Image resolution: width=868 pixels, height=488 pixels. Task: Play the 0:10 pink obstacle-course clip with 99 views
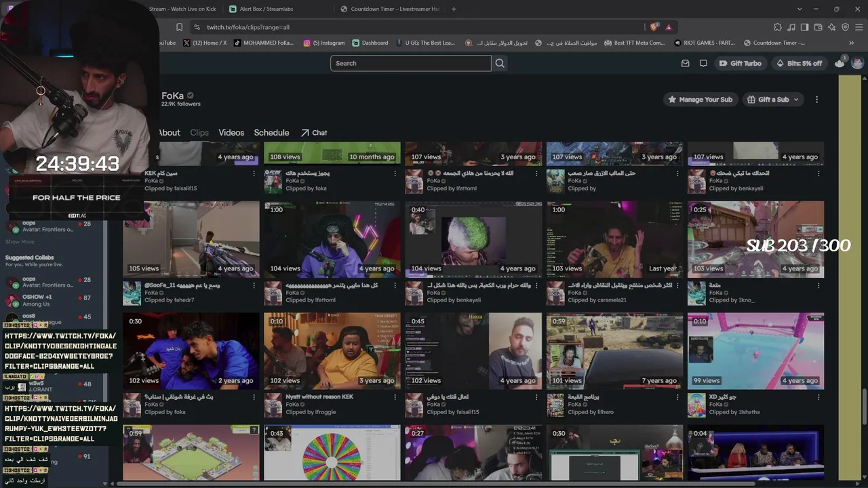(756, 351)
